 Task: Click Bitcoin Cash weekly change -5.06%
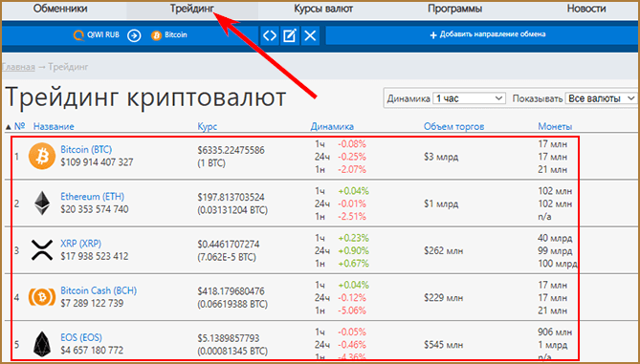(351, 310)
